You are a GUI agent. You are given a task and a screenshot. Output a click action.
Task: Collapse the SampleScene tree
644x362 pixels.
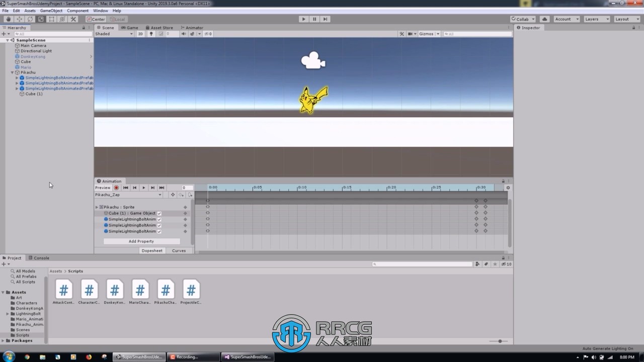pos(8,40)
